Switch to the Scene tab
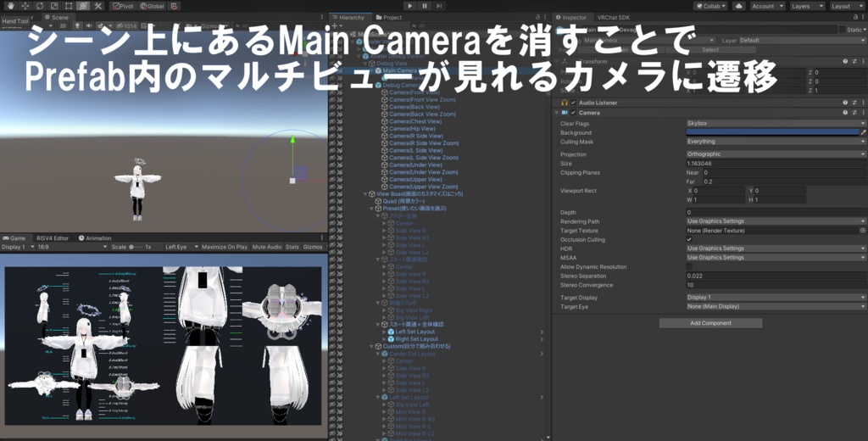 pyautogui.click(x=57, y=18)
